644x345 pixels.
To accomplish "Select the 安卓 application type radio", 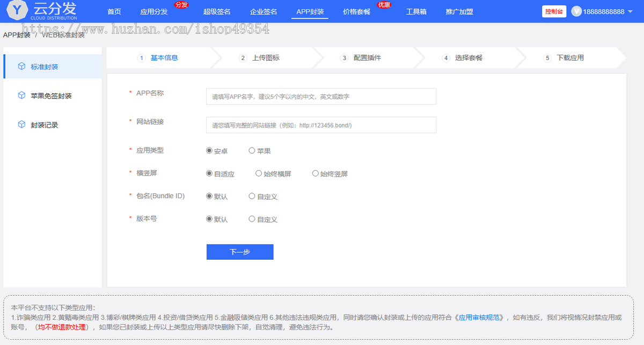I will (x=209, y=151).
